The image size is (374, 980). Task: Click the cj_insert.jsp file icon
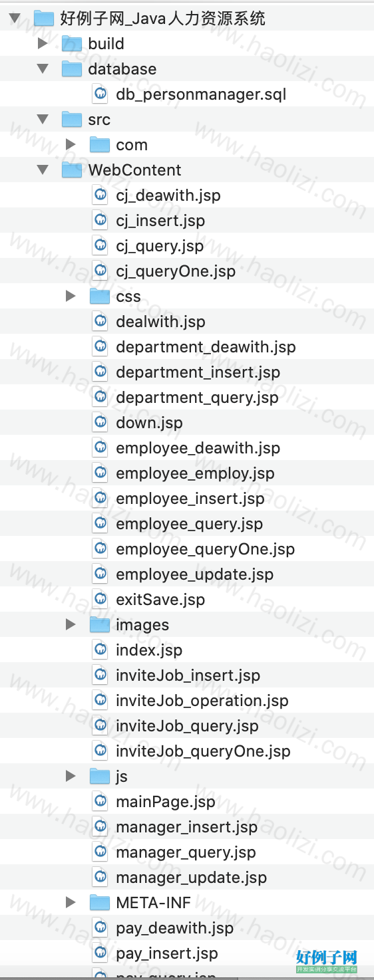[100, 221]
